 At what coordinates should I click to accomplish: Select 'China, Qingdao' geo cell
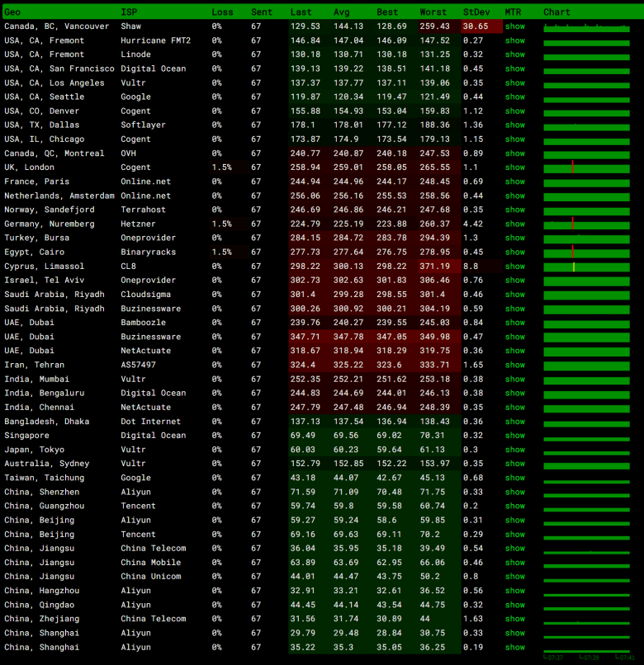tap(40, 605)
